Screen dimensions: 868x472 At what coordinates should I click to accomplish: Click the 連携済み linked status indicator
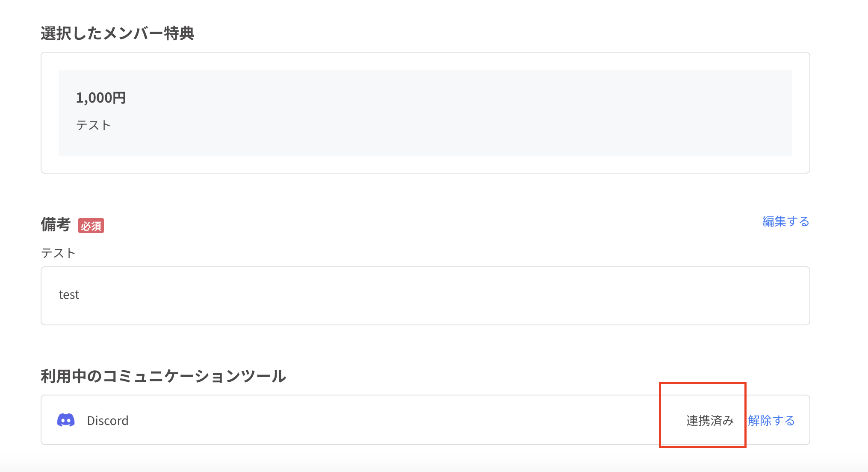[710, 420]
